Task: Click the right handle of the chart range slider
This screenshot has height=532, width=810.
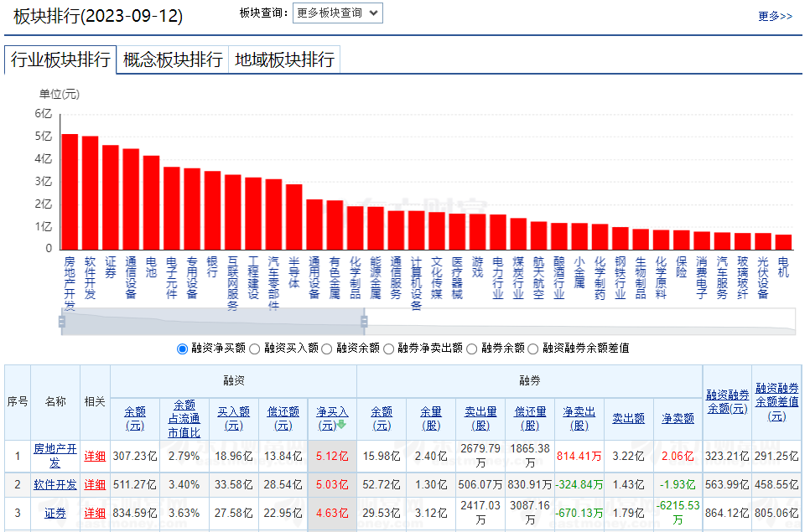Action: 364,322
